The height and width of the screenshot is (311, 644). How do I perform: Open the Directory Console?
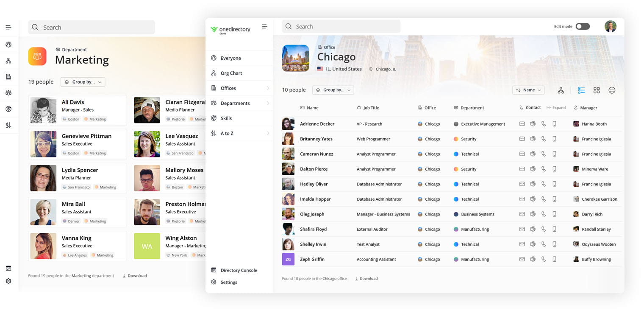238,270
